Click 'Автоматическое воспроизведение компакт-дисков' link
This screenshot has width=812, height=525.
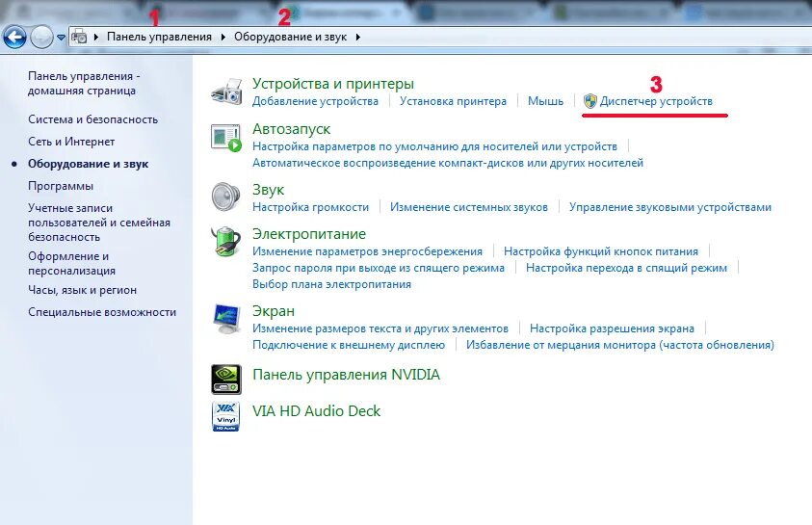448,163
